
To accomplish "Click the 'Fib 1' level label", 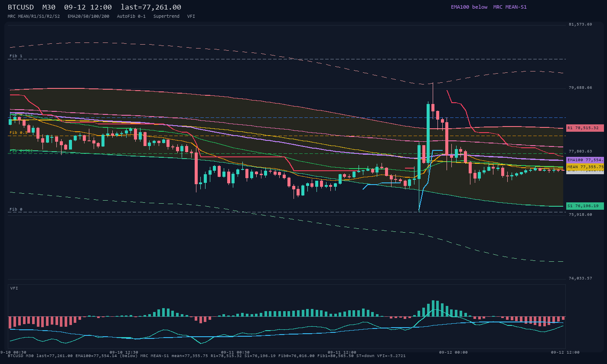I will point(16,56).
